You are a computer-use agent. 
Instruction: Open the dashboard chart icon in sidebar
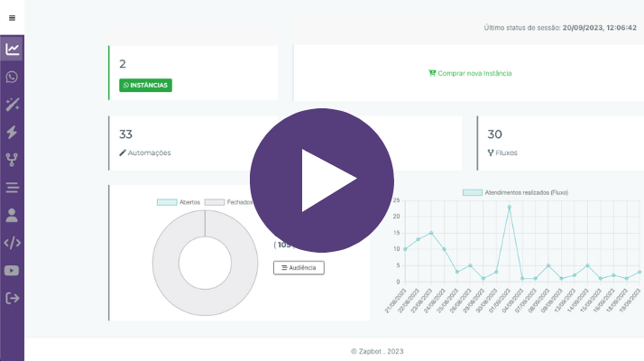point(12,50)
